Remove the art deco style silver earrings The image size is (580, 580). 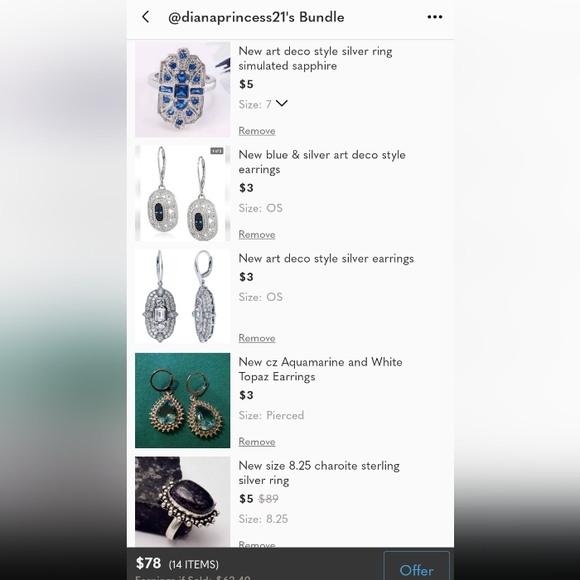(x=257, y=338)
